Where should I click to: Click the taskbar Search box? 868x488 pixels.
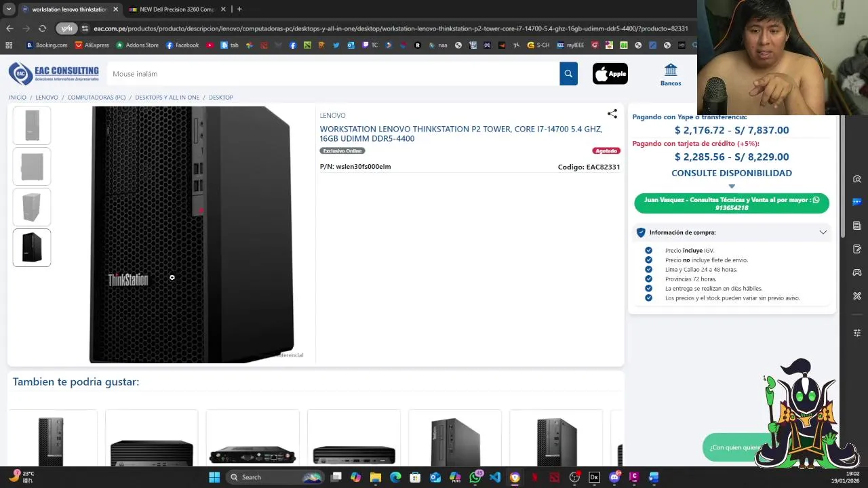[x=274, y=477]
